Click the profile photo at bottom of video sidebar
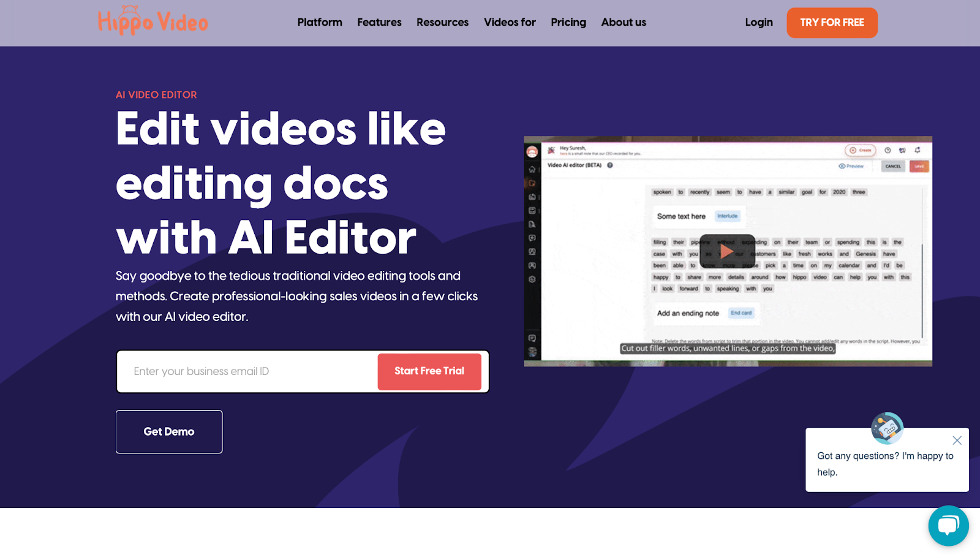 (532, 352)
